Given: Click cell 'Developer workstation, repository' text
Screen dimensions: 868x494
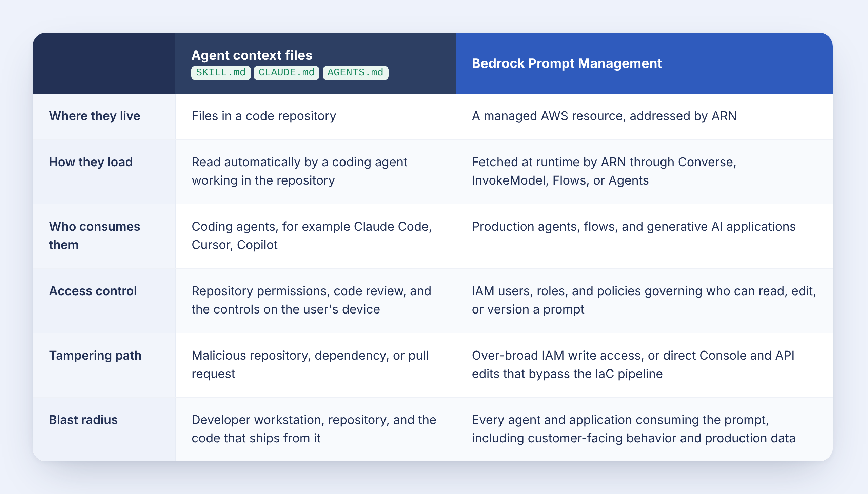Looking at the screenshot, I should tap(314, 429).
